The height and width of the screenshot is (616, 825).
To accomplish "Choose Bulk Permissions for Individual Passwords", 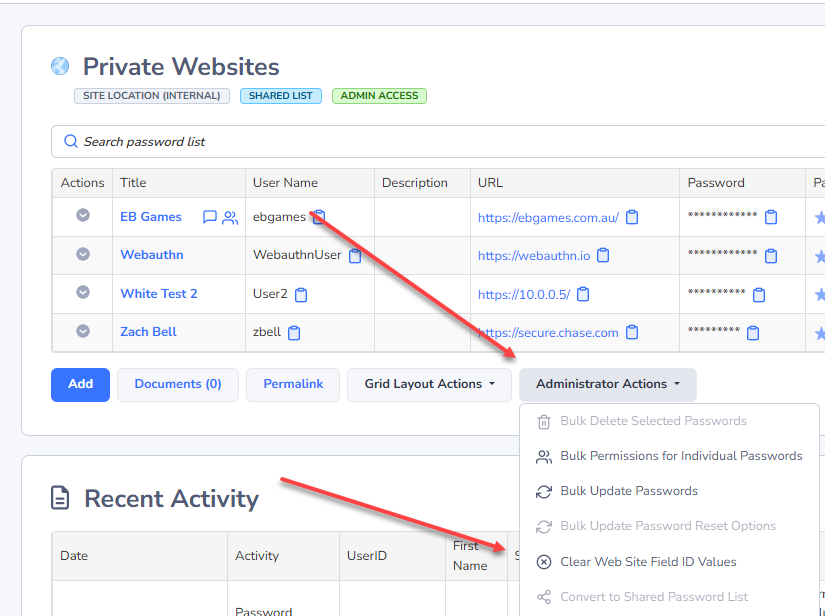I will coord(669,456).
